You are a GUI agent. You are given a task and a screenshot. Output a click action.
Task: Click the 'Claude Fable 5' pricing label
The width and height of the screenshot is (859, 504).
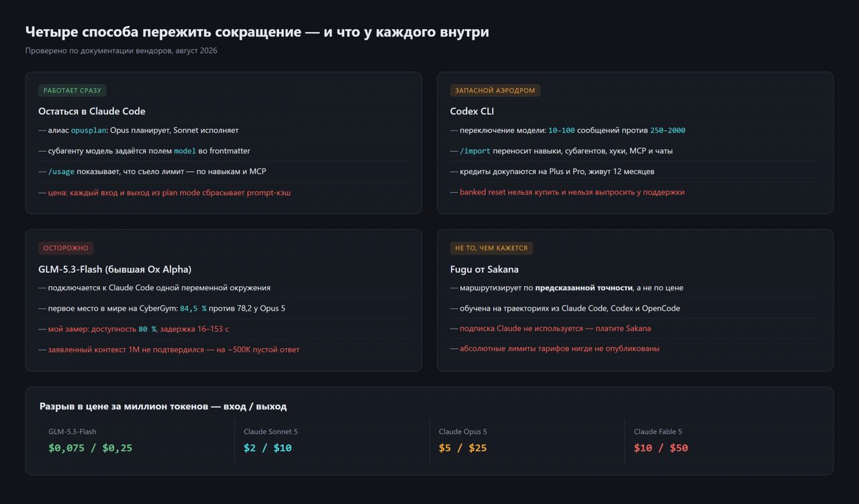point(658,432)
